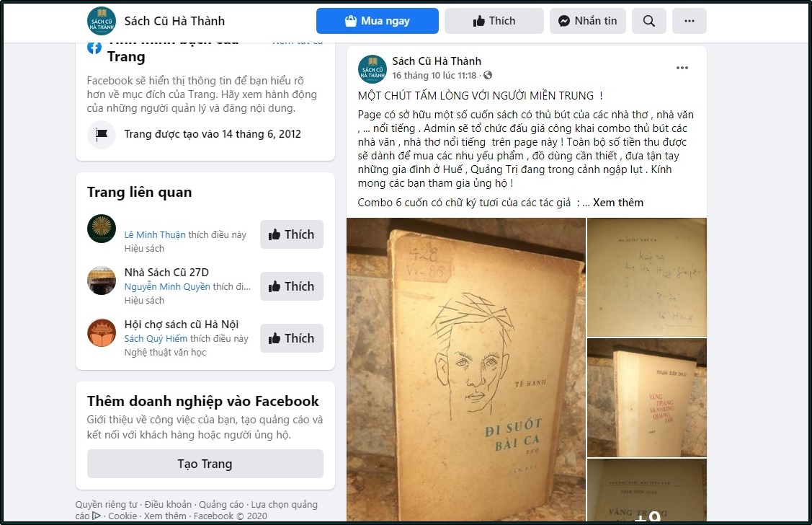
Task: Click Hội chợ sách cũ Hà Nội avatar
Action: (x=102, y=332)
